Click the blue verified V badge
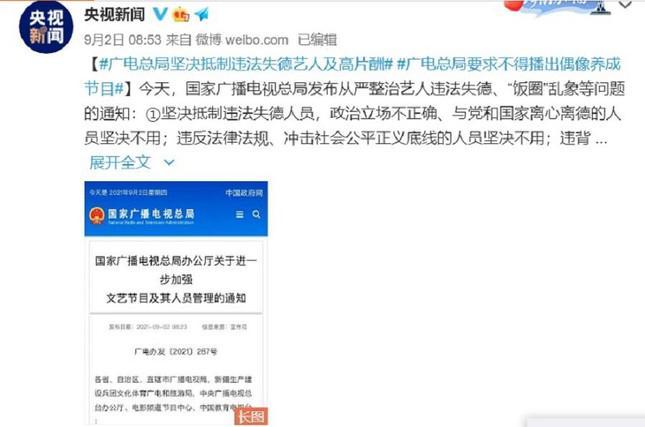 click(x=160, y=14)
